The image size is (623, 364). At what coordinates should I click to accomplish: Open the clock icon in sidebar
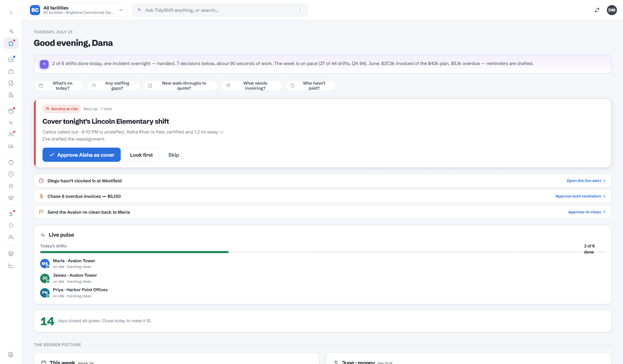pyautogui.click(x=11, y=174)
